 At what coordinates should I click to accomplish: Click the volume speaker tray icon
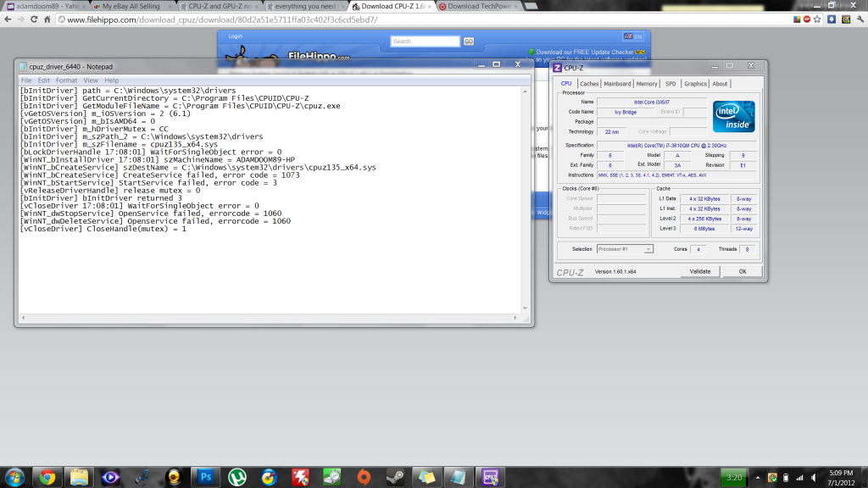pyautogui.click(x=814, y=478)
